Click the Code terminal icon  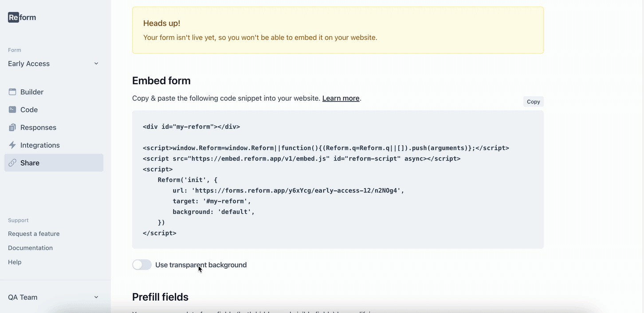coord(12,110)
